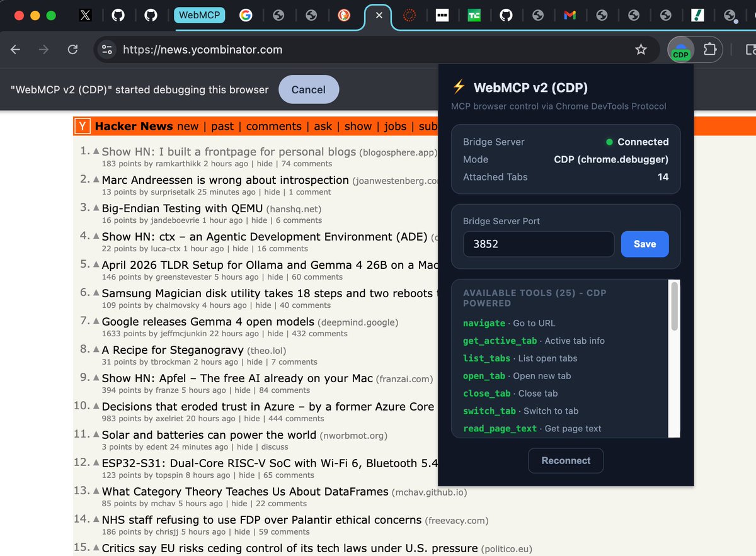Viewport: 756px width, 556px height.
Task: Open 'Big-Endian Testing with QEMU' story title
Action: [x=182, y=208]
